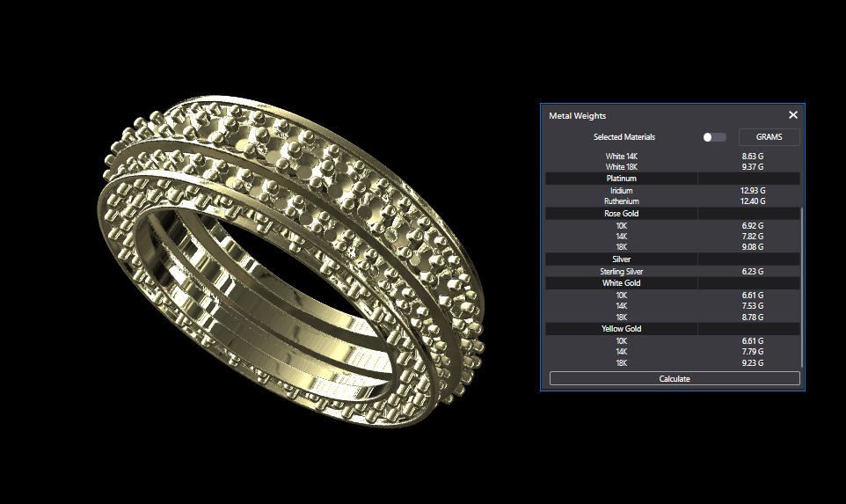This screenshot has height=504, width=846.
Task: Close the Metal Weights dialog
Action: 792,115
